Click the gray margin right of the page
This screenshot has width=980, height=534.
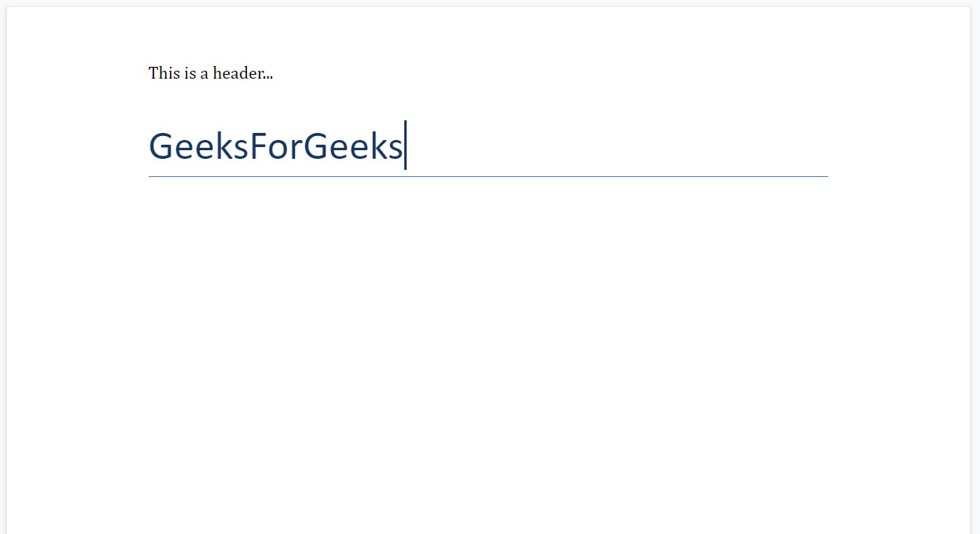975,267
